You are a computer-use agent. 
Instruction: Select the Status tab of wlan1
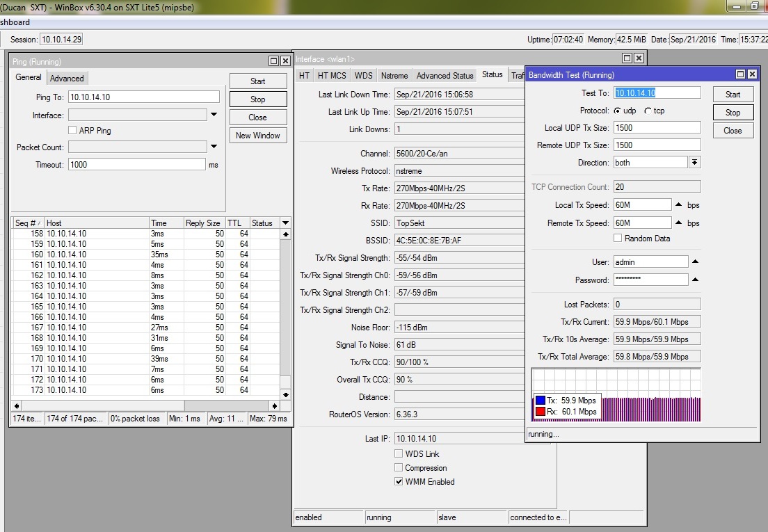(493, 74)
